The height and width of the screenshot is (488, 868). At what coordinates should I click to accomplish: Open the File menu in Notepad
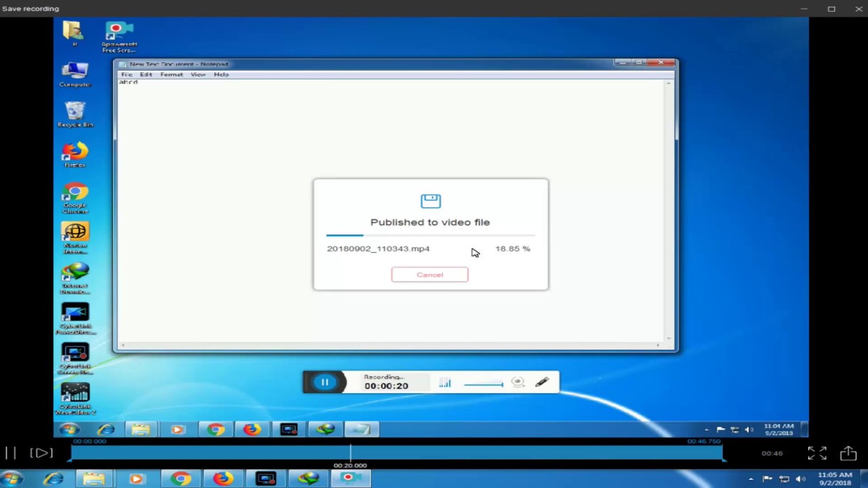click(127, 75)
